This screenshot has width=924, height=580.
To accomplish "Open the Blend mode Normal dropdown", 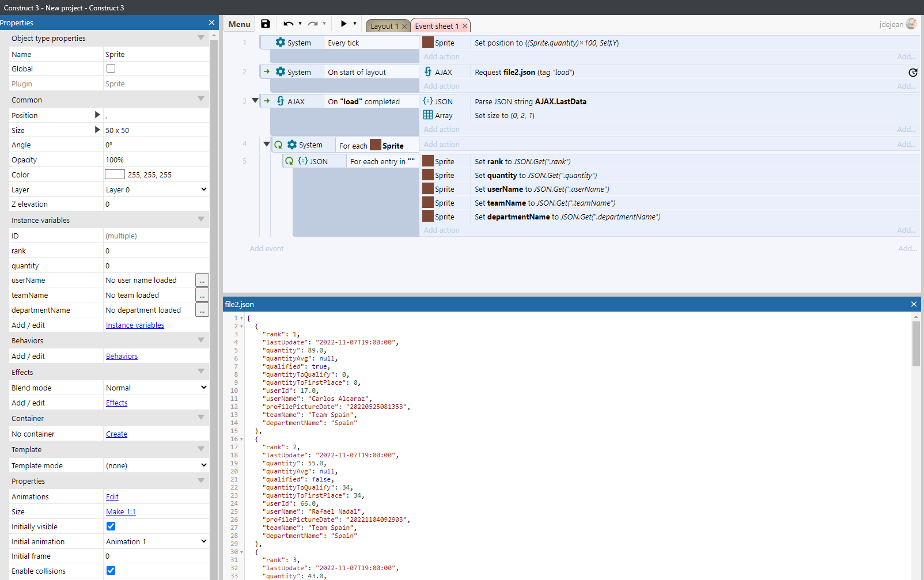I will [156, 388].
